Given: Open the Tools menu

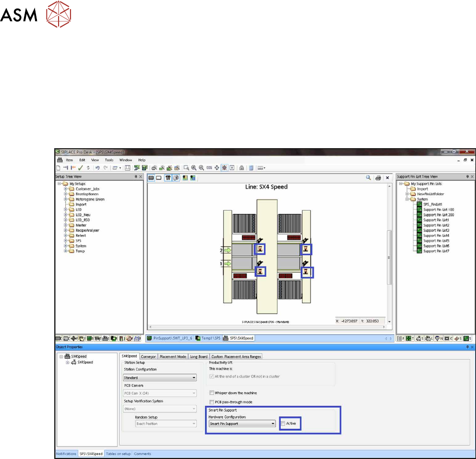Looking at the screenshot, I should click(109, 160).
